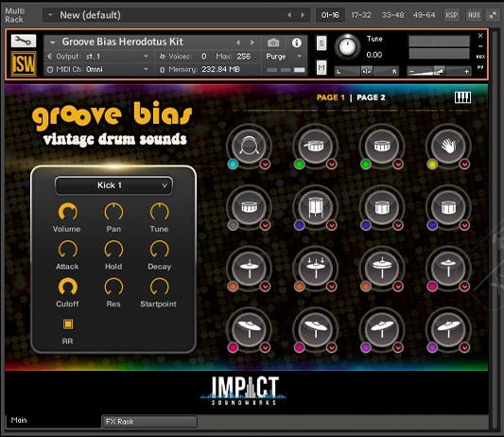Screen dimensions: 504x437
Task: Select the 49-64 rack page tab
Action: (x=424, y=15)
